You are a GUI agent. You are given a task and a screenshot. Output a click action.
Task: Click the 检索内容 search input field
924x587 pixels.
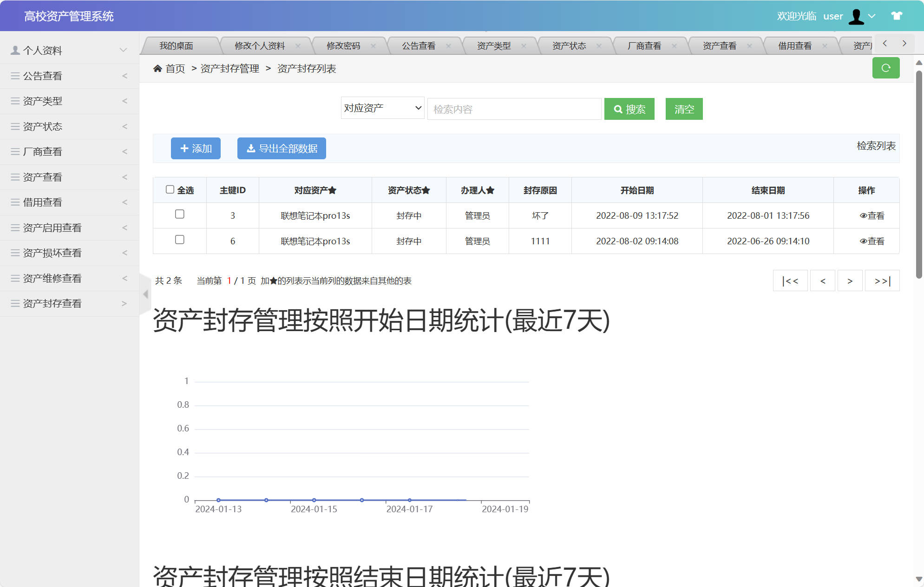pos(514,109)
